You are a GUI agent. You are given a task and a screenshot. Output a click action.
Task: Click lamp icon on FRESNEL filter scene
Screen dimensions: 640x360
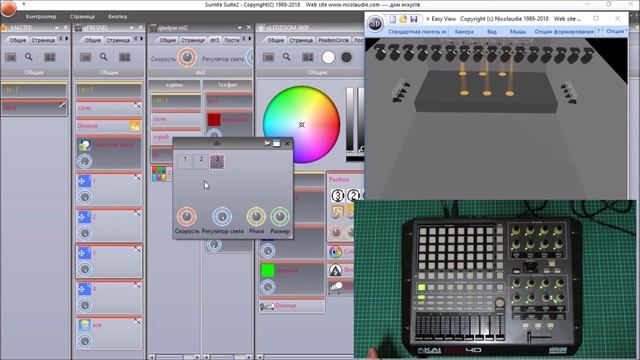coord(84,145)
